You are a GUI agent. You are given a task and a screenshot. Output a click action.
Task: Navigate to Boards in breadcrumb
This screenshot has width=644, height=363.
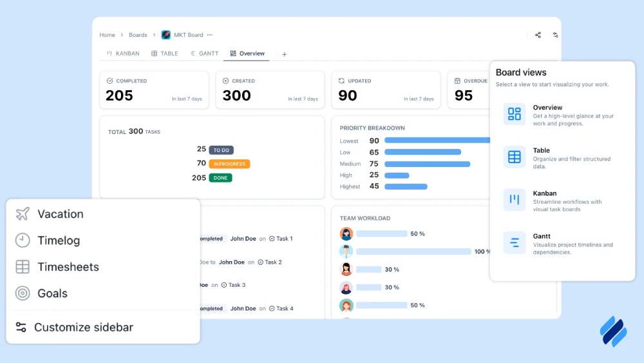pyautogui.click(x=138, y=35)
